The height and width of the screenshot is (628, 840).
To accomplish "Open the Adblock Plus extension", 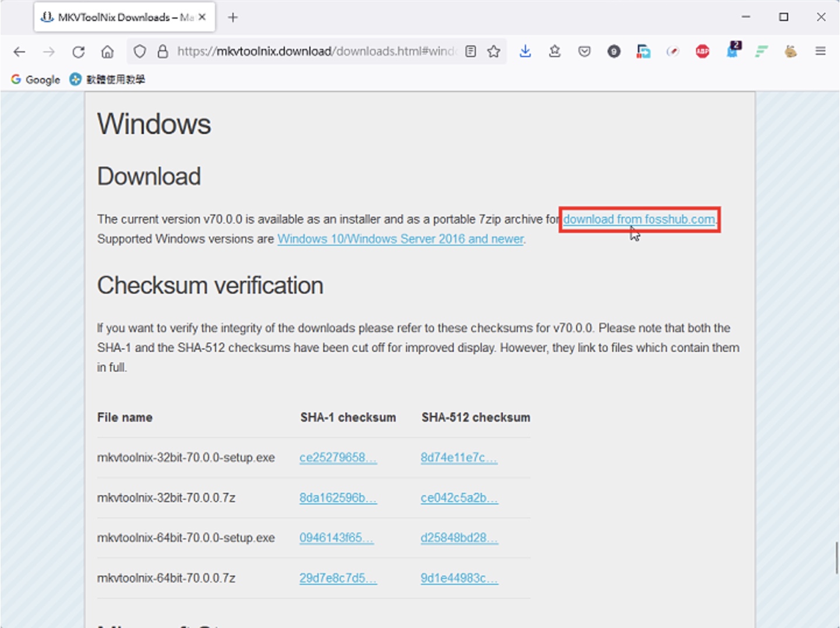I will [x=703, y=52].
